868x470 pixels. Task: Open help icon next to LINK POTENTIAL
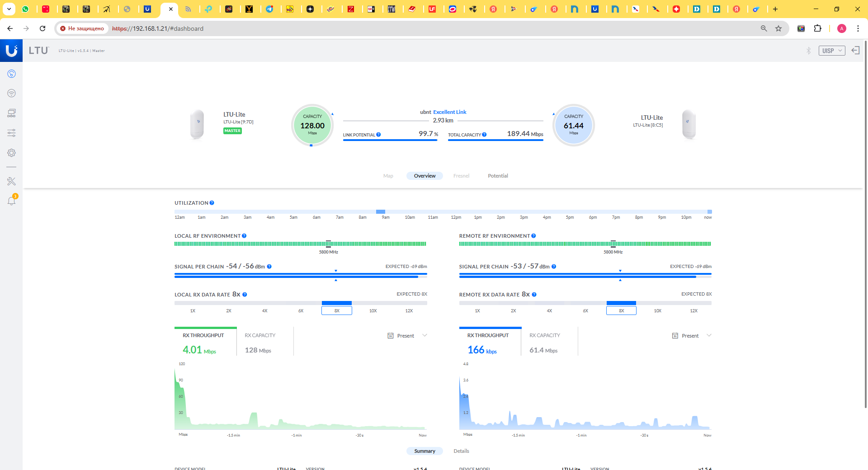click(x=378, y=135)
